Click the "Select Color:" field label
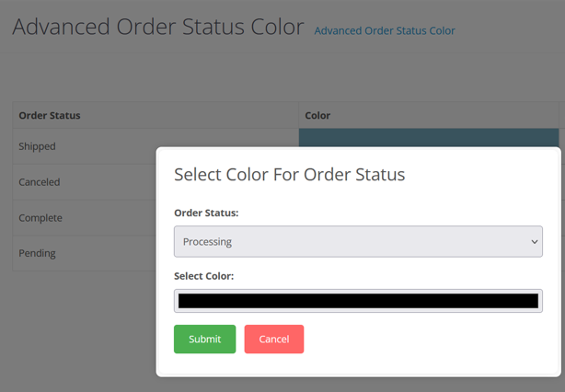 click(x=204, y=276)
